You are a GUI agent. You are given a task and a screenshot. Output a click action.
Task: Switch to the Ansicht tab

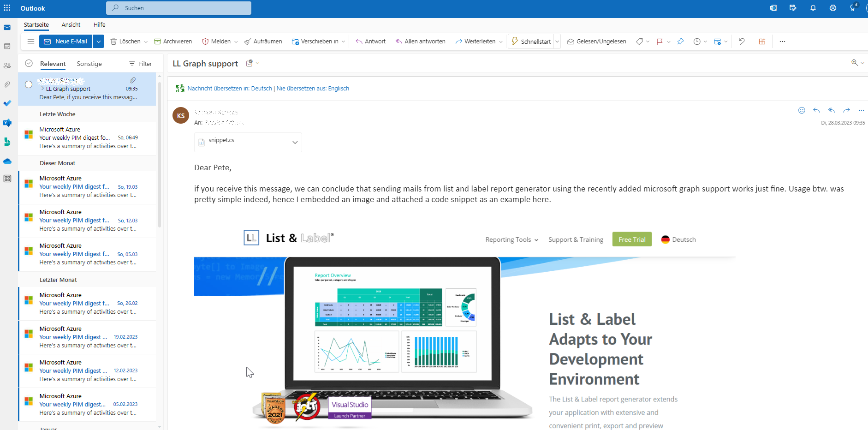tap(71, 24)
